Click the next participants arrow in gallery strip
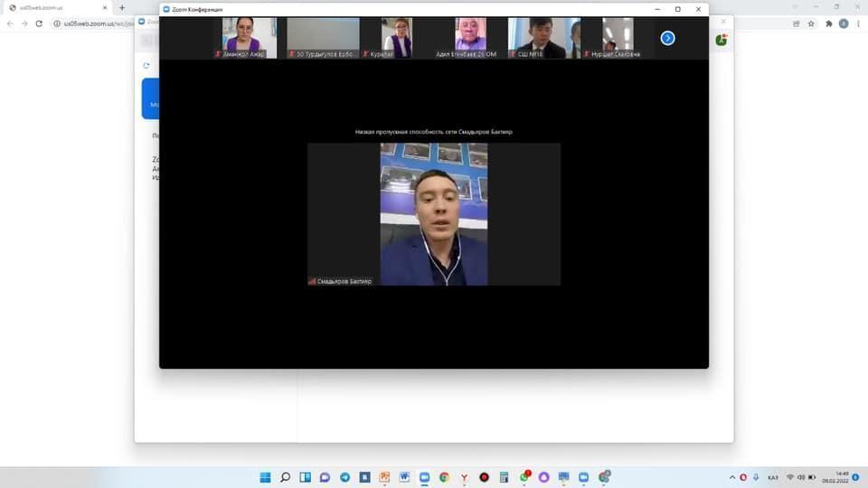Image resolution: width=868 pixels, height=488 pixels. [667, 38]
